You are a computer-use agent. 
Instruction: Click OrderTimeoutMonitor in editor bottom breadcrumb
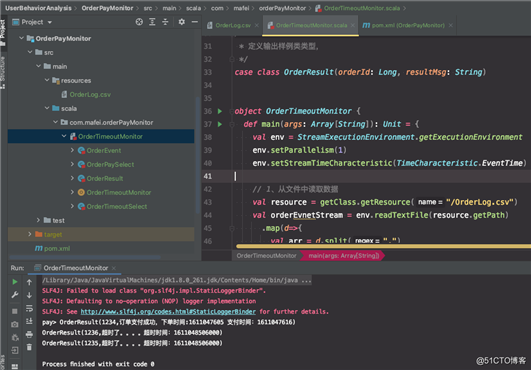[266, 256]
